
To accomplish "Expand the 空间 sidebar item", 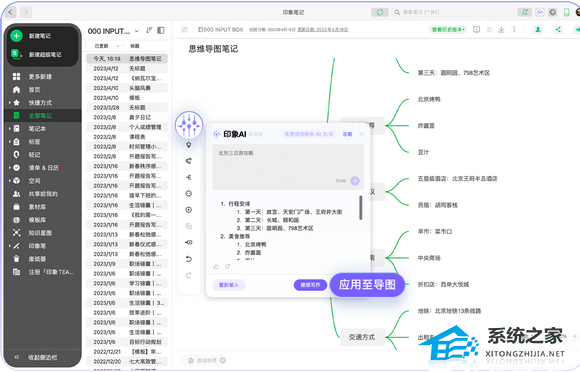I will pyautogui.click(x=10, y=181).
